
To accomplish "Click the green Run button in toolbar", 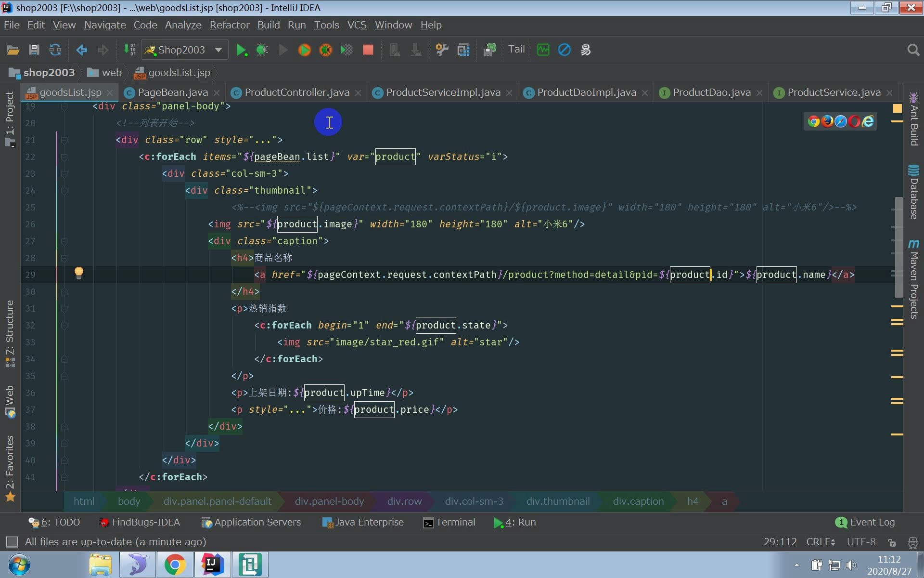I will point(241,50).
